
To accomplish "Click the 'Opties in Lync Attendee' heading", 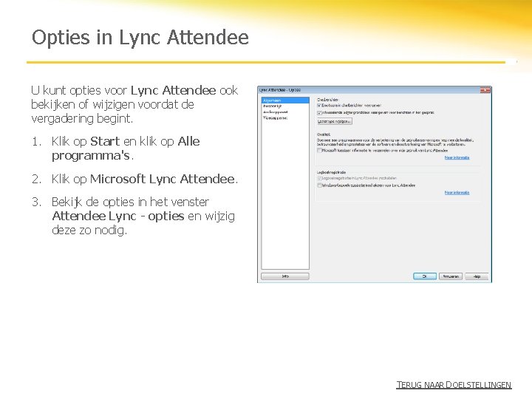I will [x=140, y=38].
